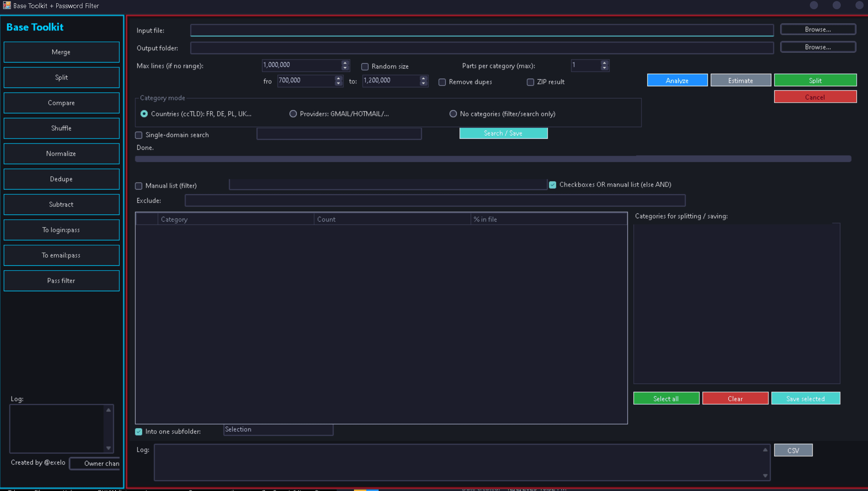This screenshot has width=868, height=491.
Task: Select the Pass filter tool
Action: click(61, 280)
